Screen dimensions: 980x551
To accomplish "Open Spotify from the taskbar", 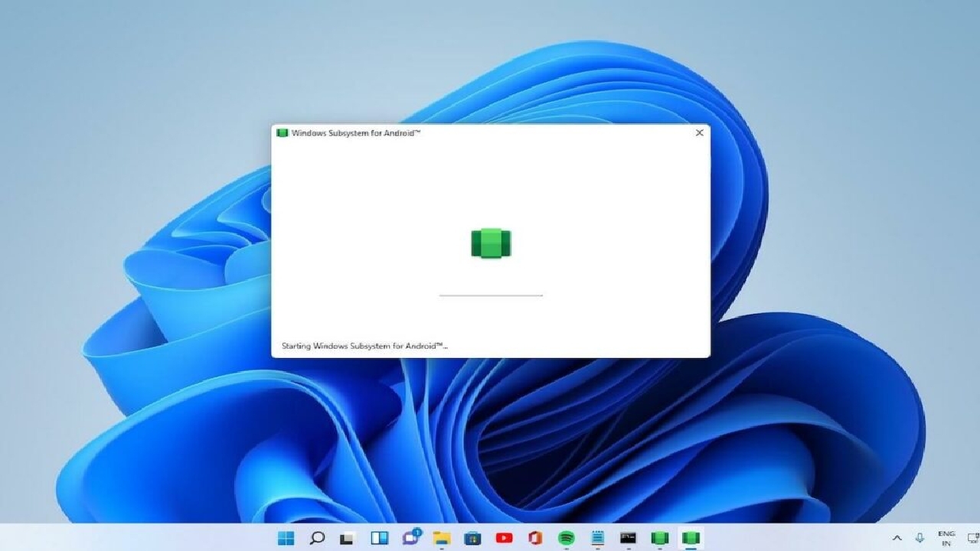I will tap(567, 538).
